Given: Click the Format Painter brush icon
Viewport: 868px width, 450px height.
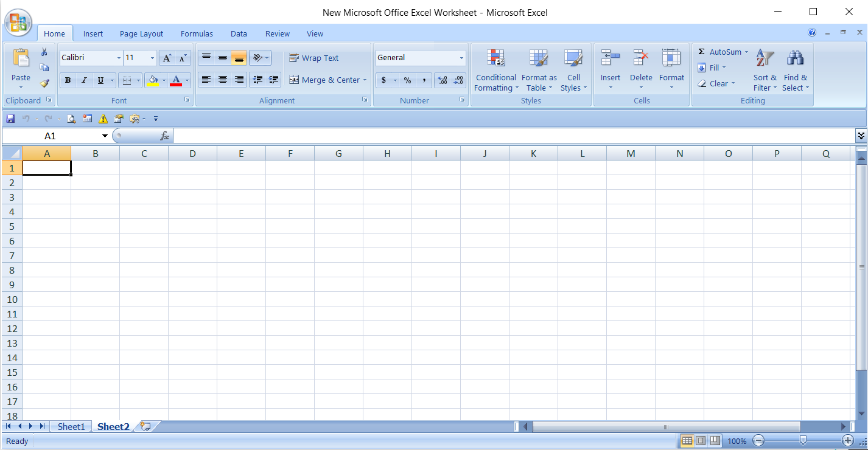Looking at the screenshot, I should [44, 83].
